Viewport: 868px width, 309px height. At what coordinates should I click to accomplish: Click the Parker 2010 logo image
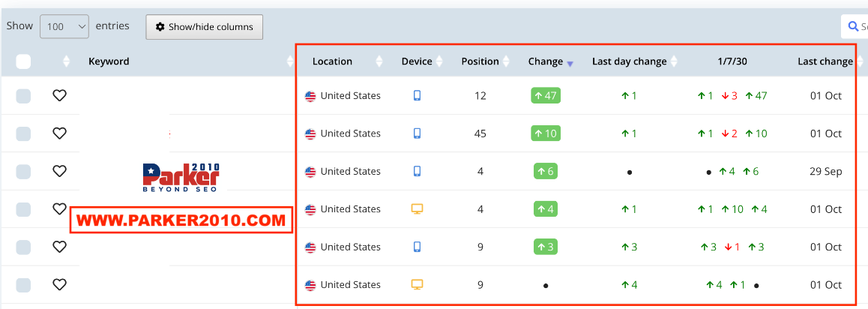181,177
